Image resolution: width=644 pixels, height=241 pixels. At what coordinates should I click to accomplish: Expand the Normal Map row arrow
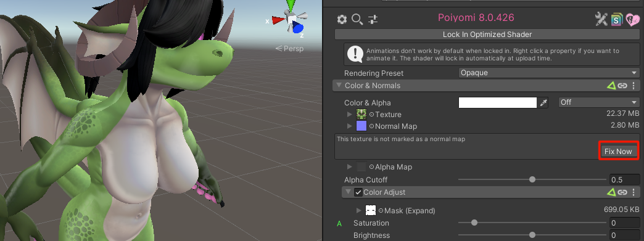pos(350,126)
